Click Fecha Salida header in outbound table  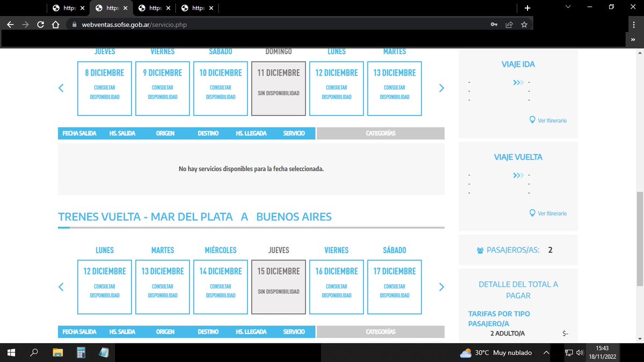79,133
